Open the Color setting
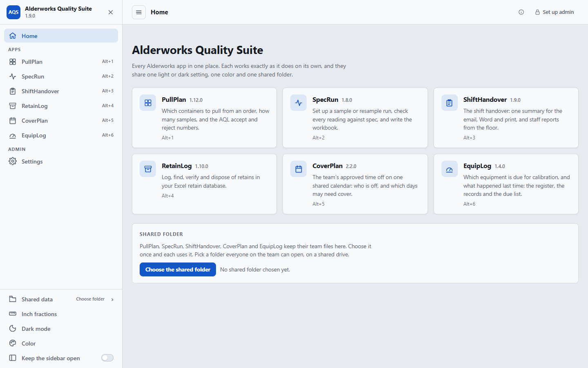This screenshot has height=368, width=588. coord(61,343)
